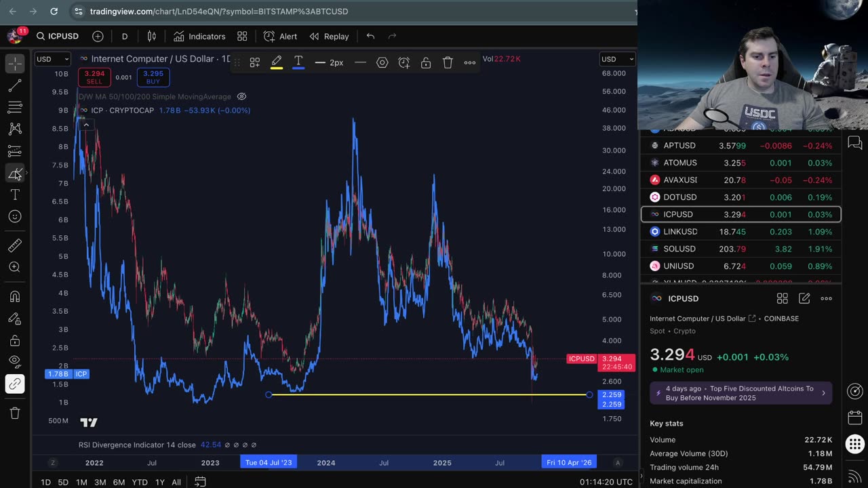The image size is (868, 488).
Task: Hide all drawings with the eye icon
Action: click(x=15, y=362)
